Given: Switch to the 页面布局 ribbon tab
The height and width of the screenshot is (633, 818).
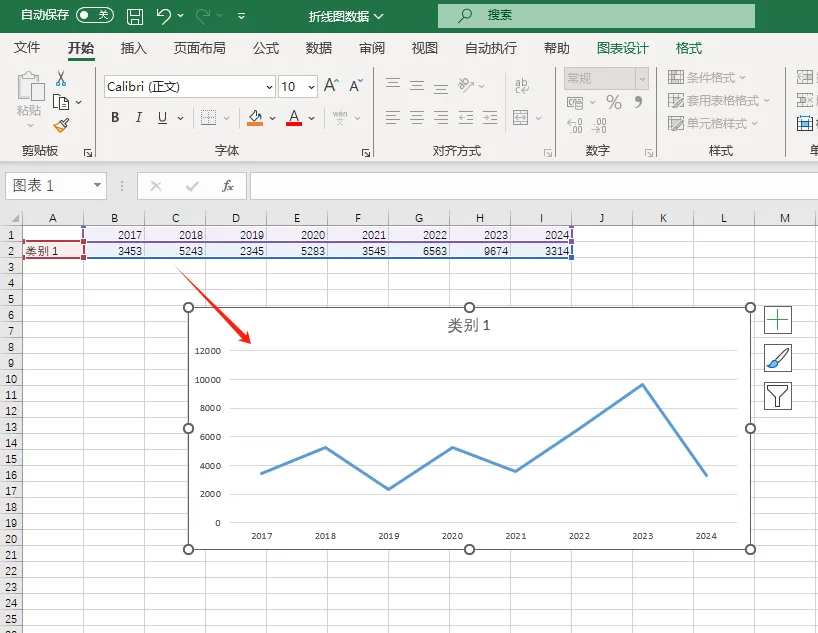Looking at the screenshot, I should [199, 48].
